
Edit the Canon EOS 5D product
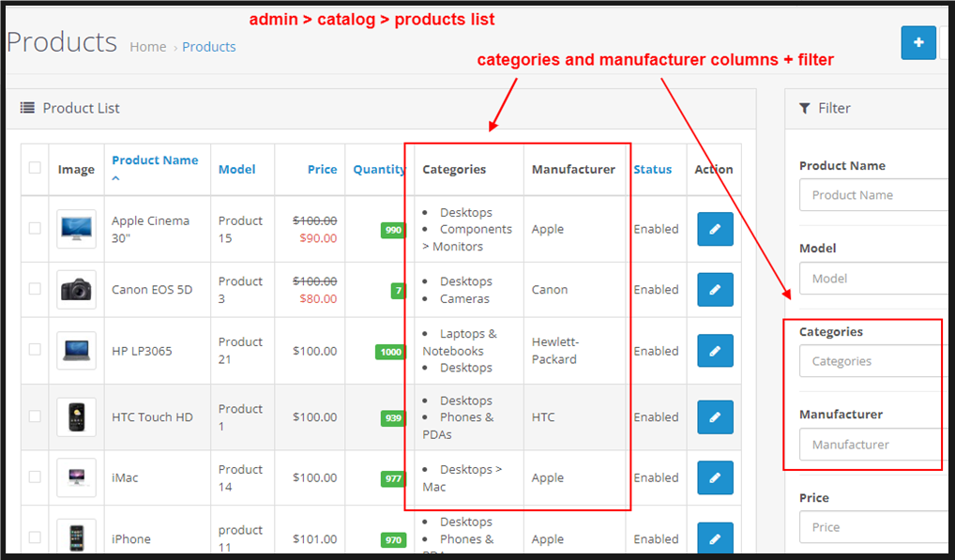pyautogui.click(x=715, y=290)
